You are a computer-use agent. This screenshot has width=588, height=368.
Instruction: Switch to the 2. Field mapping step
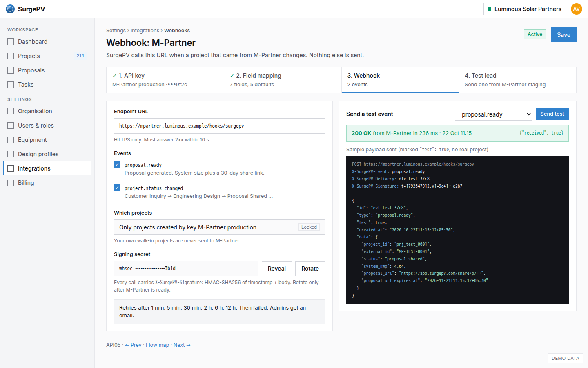[283, 80]
